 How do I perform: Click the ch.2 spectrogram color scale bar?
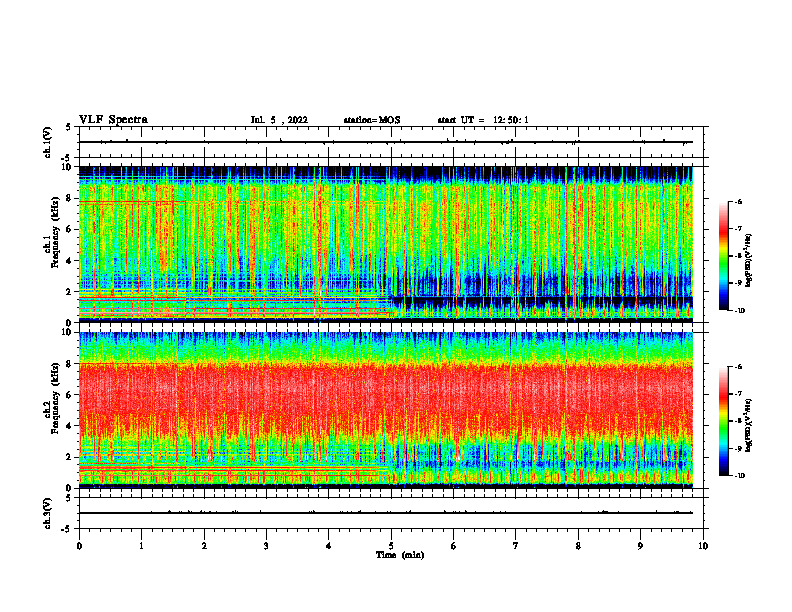click(723, 421)
